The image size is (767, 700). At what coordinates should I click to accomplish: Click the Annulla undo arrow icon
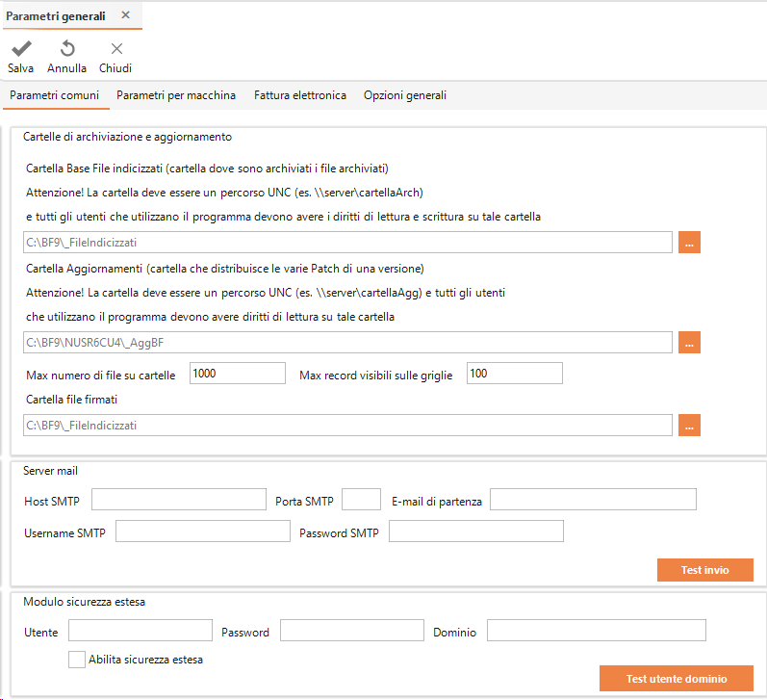(67, 48)
